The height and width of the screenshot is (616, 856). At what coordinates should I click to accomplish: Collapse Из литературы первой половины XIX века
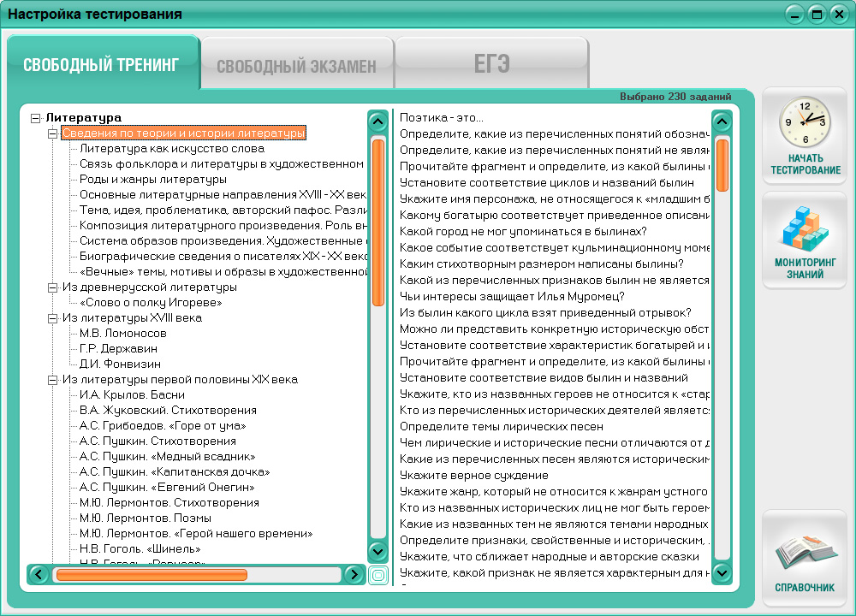[52, 380]
